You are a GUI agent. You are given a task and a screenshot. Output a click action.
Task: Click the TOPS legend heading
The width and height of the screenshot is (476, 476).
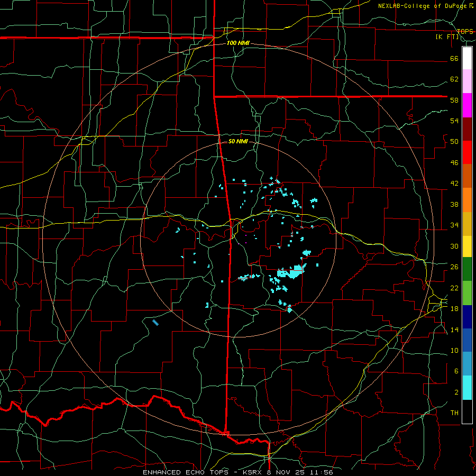(465, 31)
